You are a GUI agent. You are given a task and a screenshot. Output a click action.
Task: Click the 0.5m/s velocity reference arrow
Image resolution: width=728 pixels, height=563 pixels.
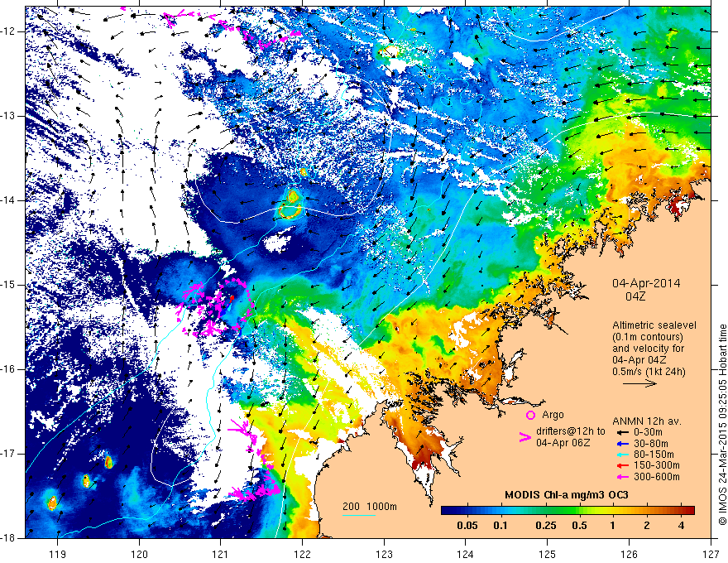(x=639, y=383)
